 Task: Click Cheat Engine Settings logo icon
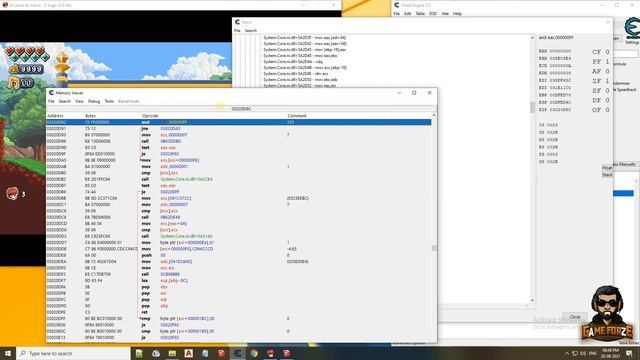(x=632, y=29)
